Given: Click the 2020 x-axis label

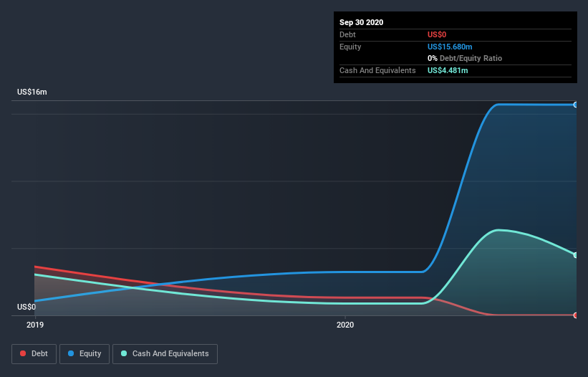Looking at the screenshot, I should point(345,325).
